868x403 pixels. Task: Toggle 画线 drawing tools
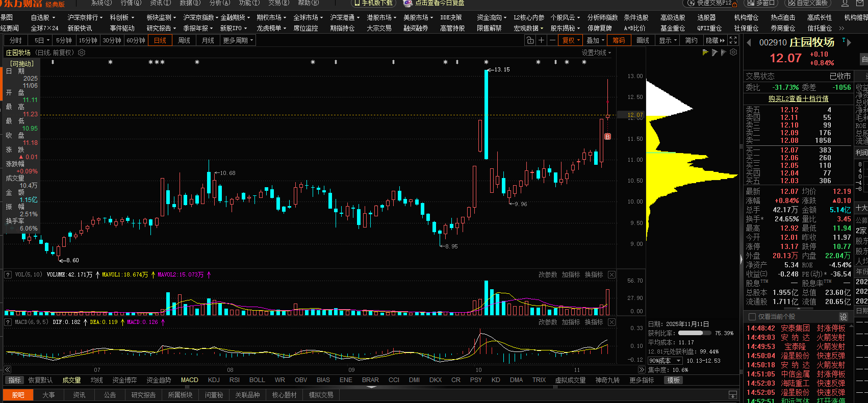click(x=643, y=40)
